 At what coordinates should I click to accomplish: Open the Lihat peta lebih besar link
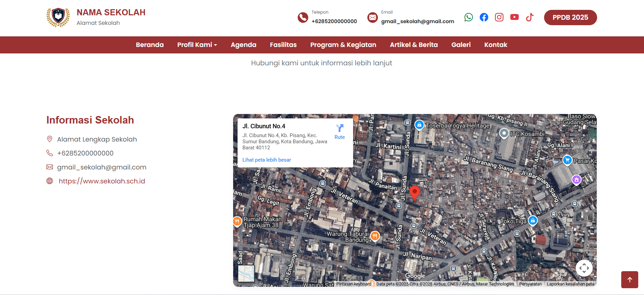(x=266, y=160)
